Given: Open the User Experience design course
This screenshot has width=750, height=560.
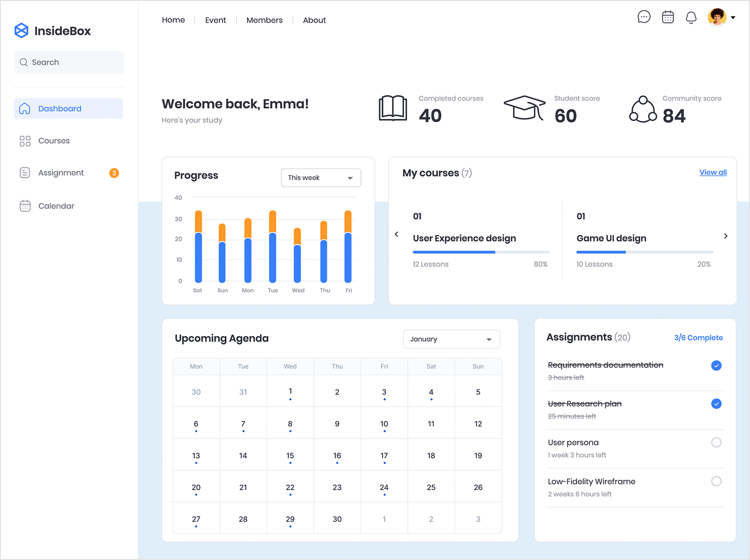Looking at the screenshot, I should point(464,238).
